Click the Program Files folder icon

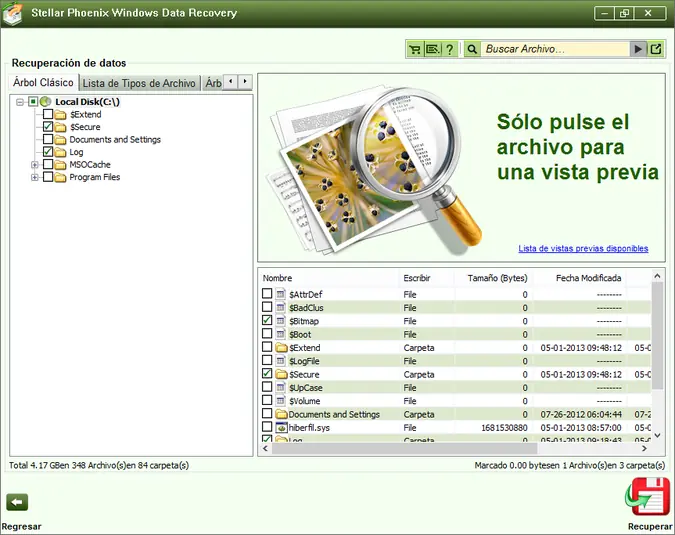pos(60,177)
